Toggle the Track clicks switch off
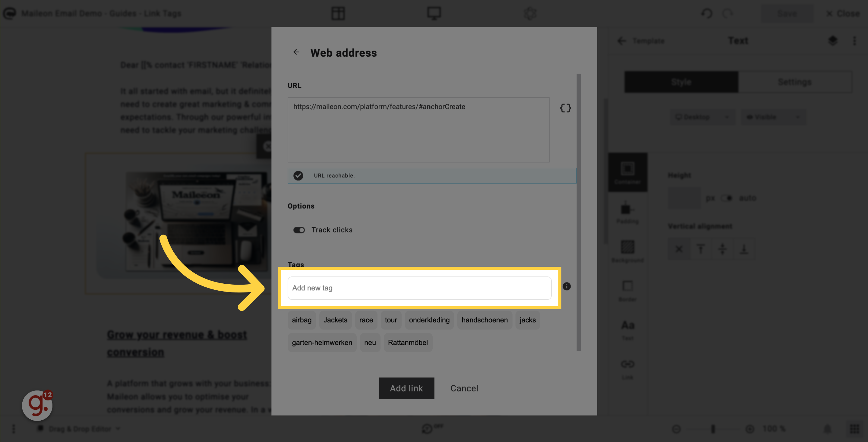Viewport: 868px width, 442px height. click(299, 230)
